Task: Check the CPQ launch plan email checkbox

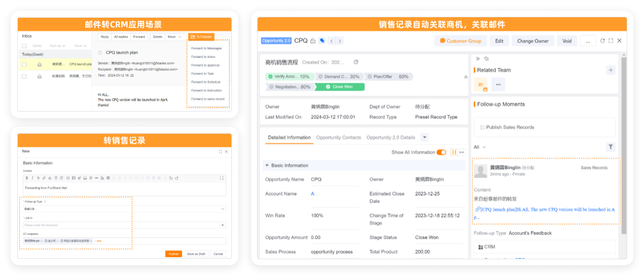Action: [x=24, y=65]
